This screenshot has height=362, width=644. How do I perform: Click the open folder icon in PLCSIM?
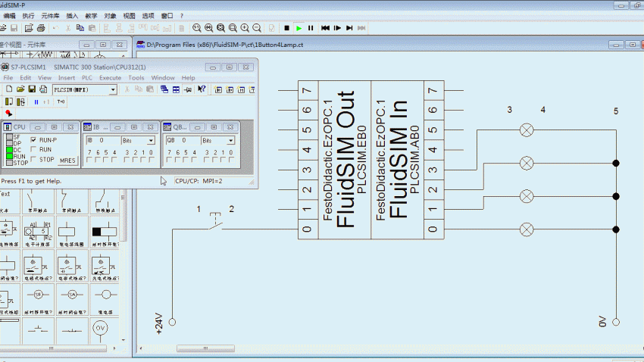[20, 89]
